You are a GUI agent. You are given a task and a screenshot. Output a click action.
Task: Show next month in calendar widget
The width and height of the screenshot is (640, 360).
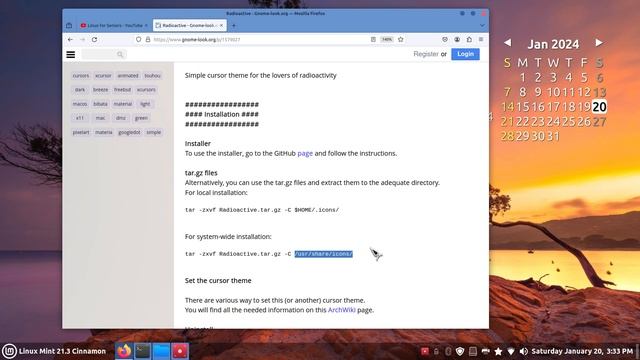click(599, 42)
